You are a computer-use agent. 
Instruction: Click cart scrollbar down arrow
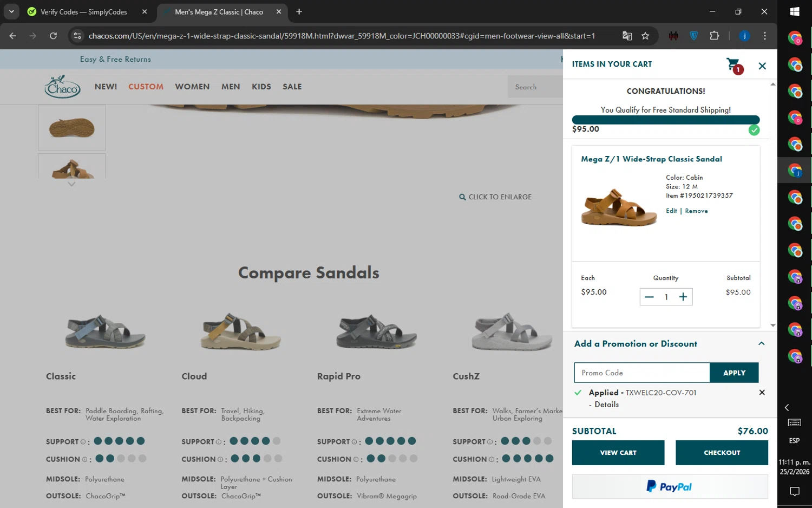click(x=772, y=325)
